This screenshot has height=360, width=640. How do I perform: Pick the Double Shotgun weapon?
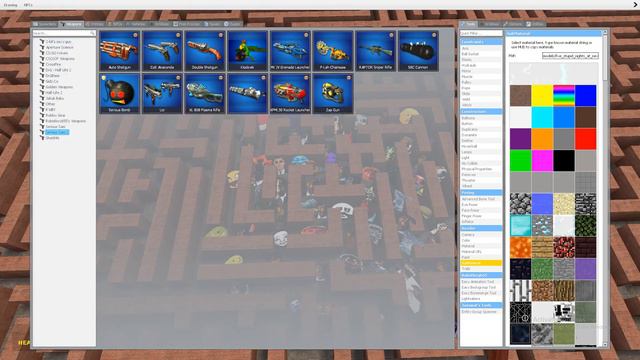tap(205, 51)
